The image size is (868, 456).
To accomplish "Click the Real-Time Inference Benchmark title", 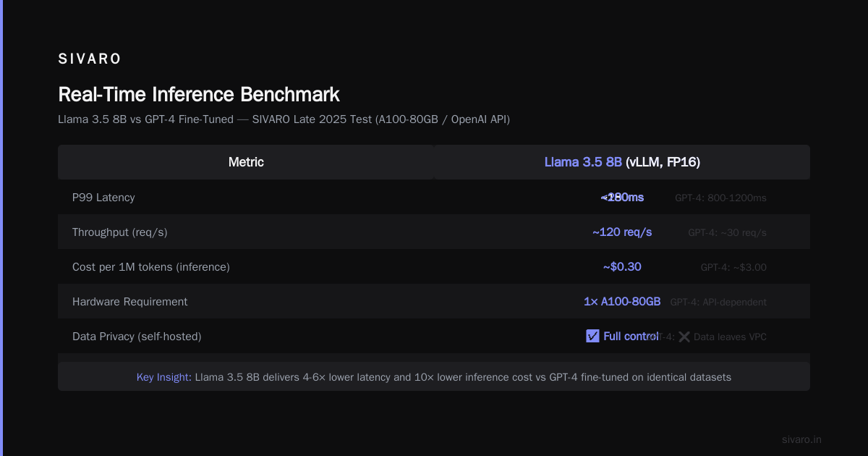I will pyautogui.click(x=199, y=94).
